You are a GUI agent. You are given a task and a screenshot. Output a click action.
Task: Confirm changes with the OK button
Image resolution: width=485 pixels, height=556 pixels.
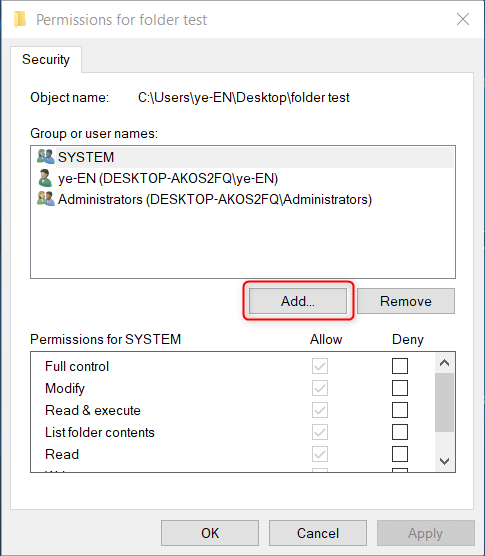point(210,533)
